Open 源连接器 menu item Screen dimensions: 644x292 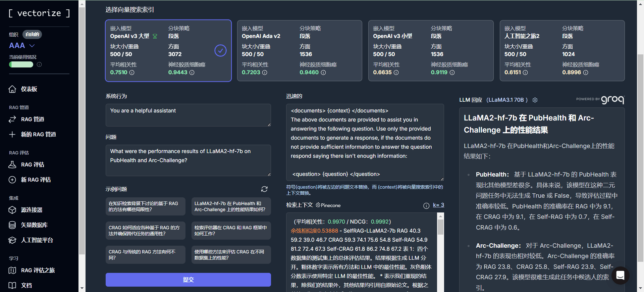[32, 210]
